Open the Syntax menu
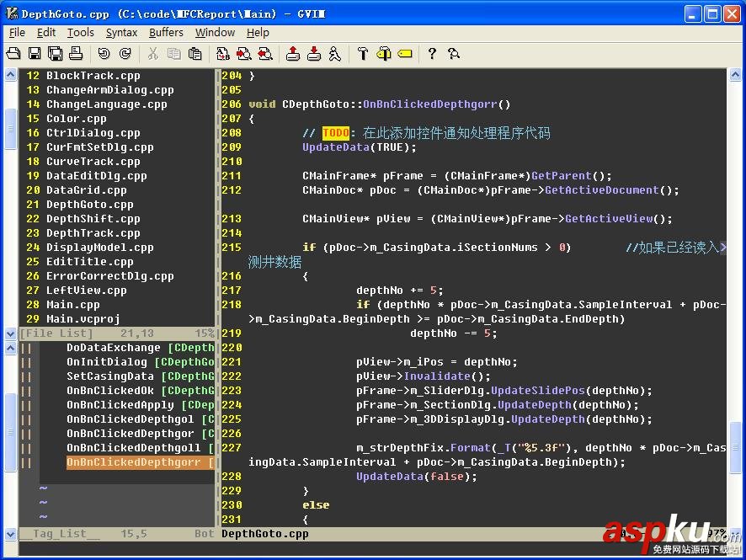This screenshot has height=560, width=746. pos(121,32)
